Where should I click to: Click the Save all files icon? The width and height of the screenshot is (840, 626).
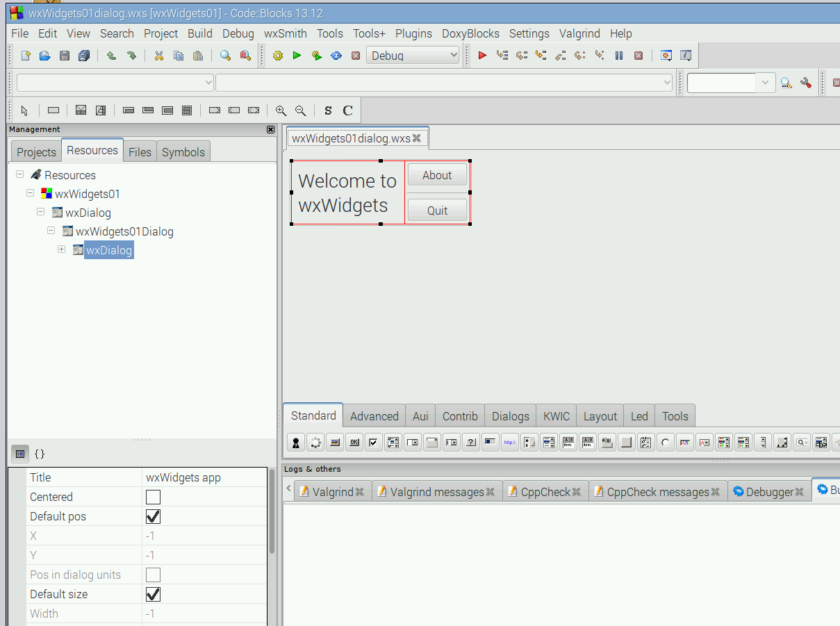click(x=84, y=56)
